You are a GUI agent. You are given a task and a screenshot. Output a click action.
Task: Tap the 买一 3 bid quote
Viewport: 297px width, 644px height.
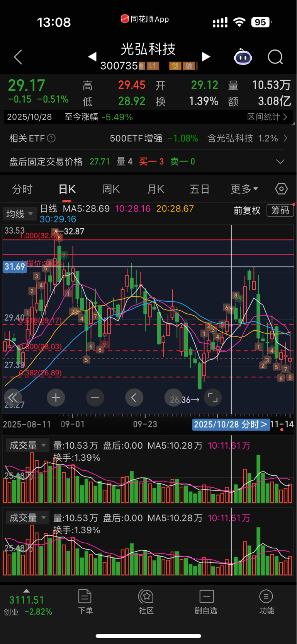point(151,162)
